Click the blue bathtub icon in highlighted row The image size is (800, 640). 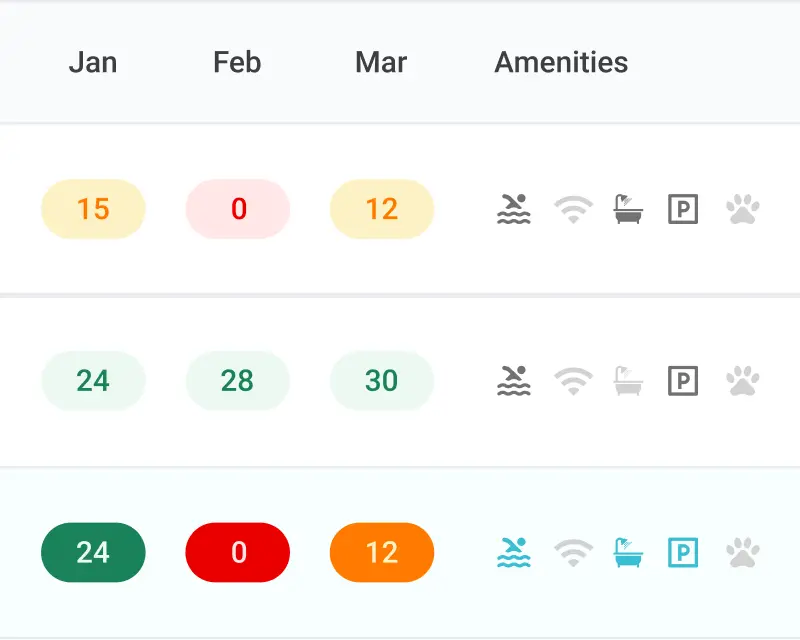click(628, 552)
